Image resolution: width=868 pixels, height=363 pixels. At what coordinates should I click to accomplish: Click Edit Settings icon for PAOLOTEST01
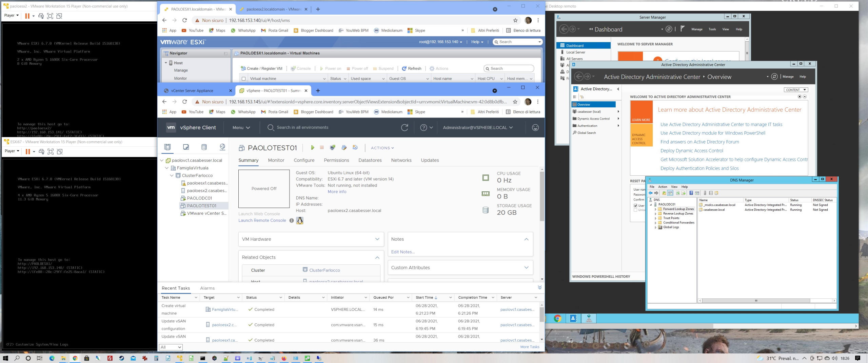pyautogui.click(x=344, y=148)
